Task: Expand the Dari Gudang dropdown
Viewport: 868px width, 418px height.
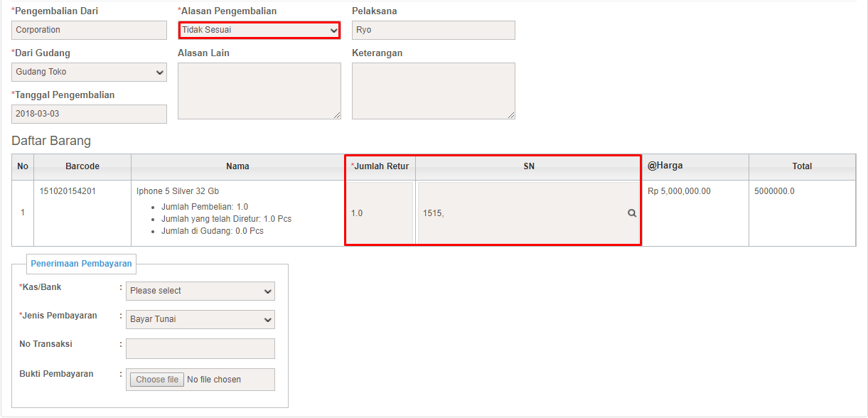Action: click(x=89, y=72)
